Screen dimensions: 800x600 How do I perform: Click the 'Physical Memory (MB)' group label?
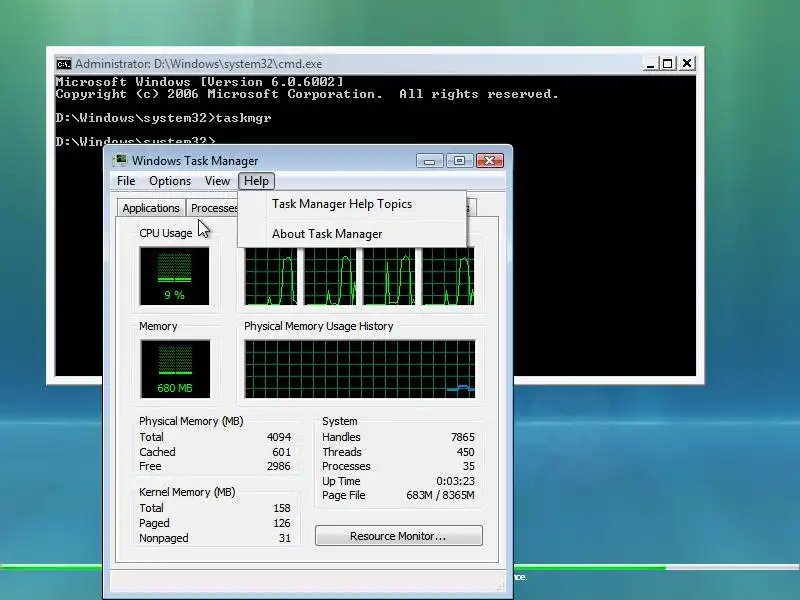point(191,421)
